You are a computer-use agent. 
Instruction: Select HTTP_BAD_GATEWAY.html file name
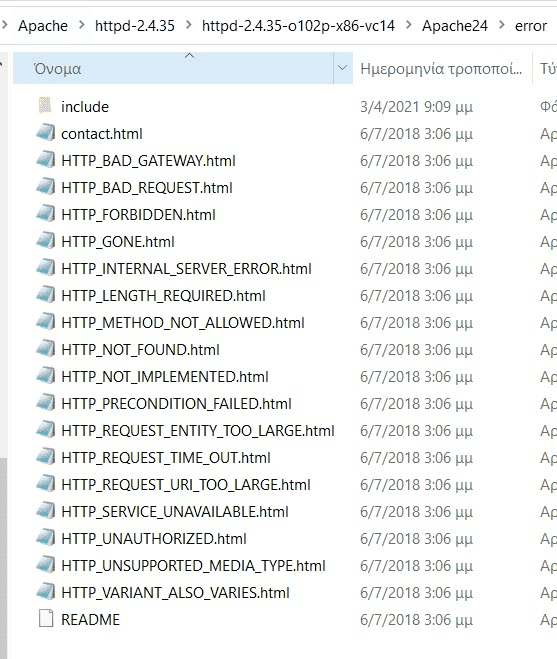tap(148, 161)
